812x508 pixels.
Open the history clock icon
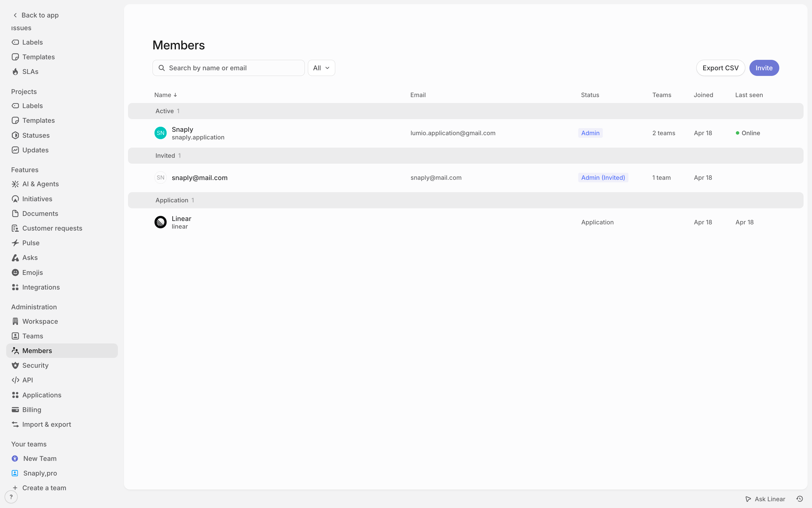pos(800,499)
